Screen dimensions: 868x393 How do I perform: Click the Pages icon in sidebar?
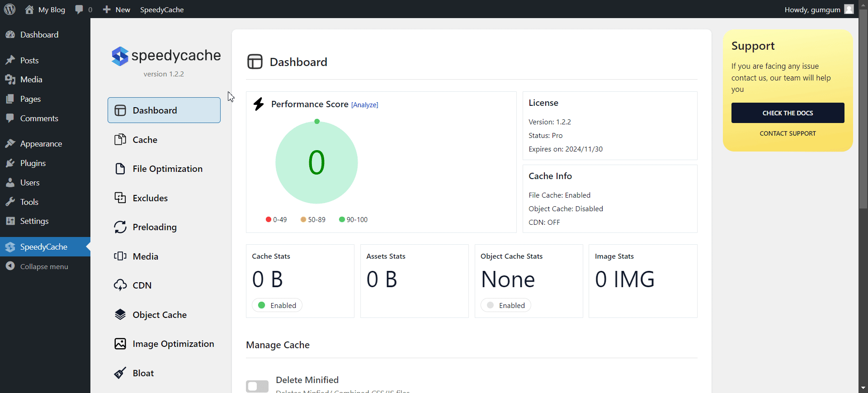[x=10, y=99]
